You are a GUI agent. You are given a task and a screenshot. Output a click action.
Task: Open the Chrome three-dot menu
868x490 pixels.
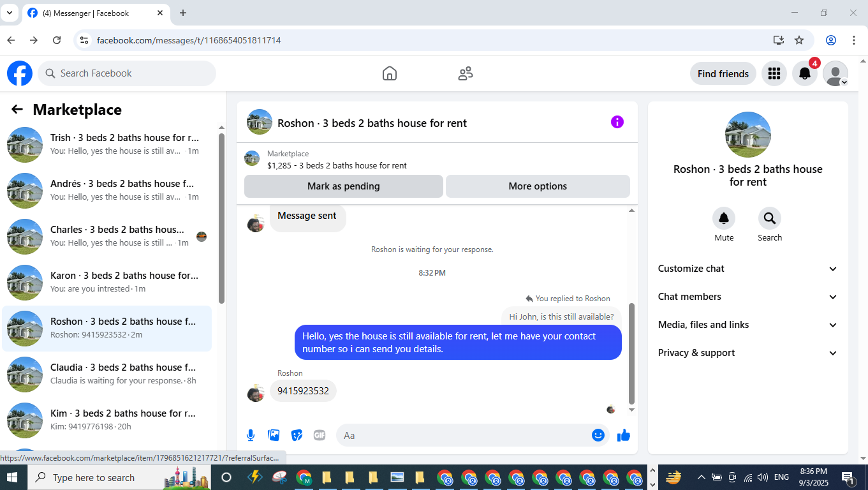point(854,40)
